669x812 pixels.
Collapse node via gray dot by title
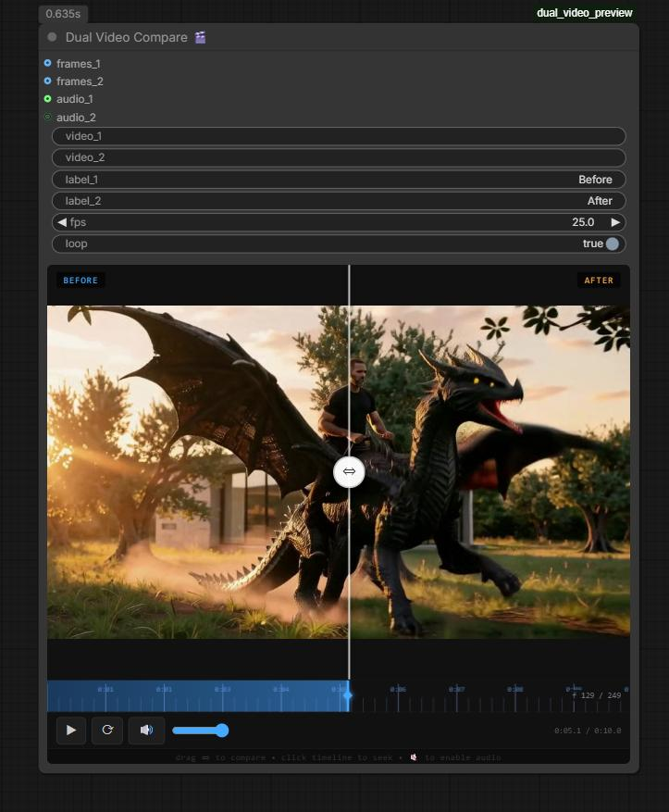[x=52, y=37]
